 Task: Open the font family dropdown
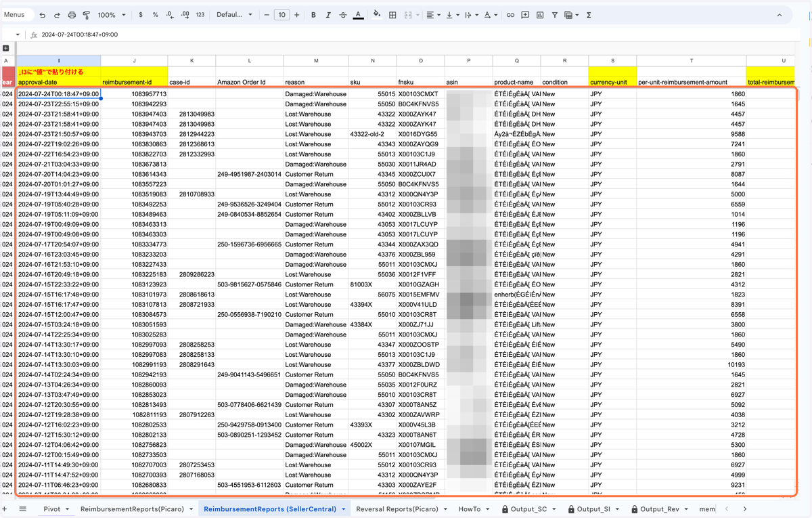pos(234,15)
